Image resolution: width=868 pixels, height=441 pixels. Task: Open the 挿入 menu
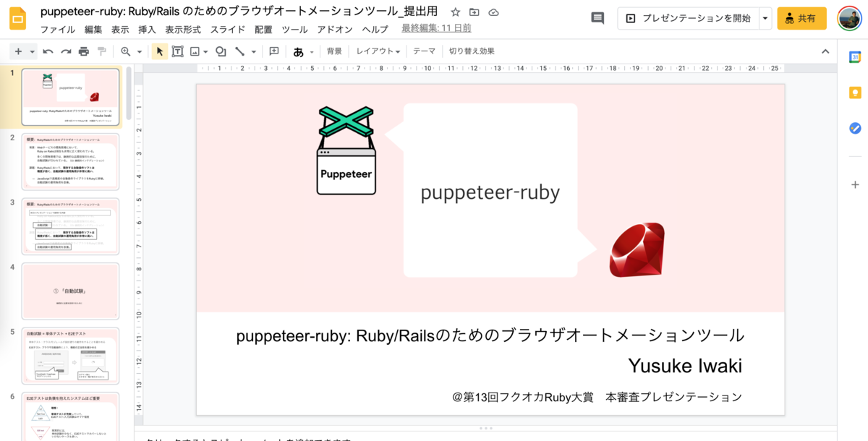pyautogui.click(x=147, y=29)
